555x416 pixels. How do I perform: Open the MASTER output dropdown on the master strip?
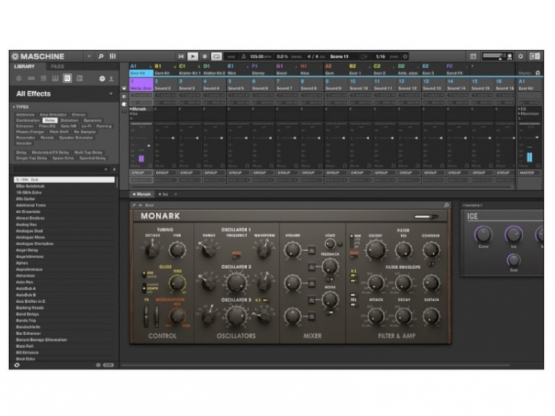click(x=530, y=173)
